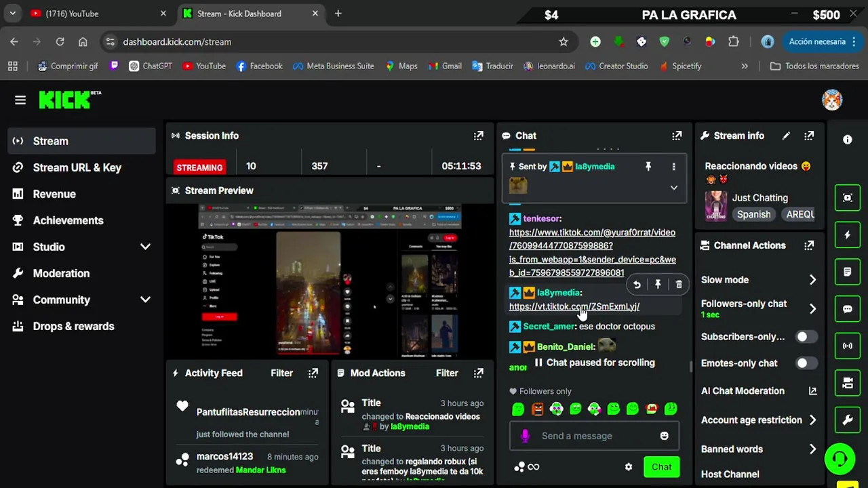
Task: Reload the page with the browser refresh icon
Action: [x=60, y=42]
